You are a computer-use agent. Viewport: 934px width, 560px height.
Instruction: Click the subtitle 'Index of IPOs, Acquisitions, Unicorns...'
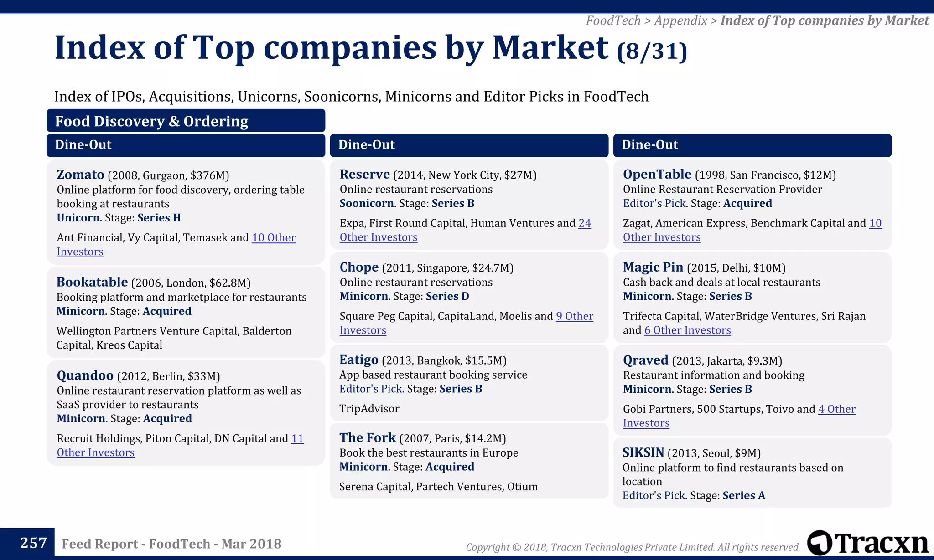[351, 97]
